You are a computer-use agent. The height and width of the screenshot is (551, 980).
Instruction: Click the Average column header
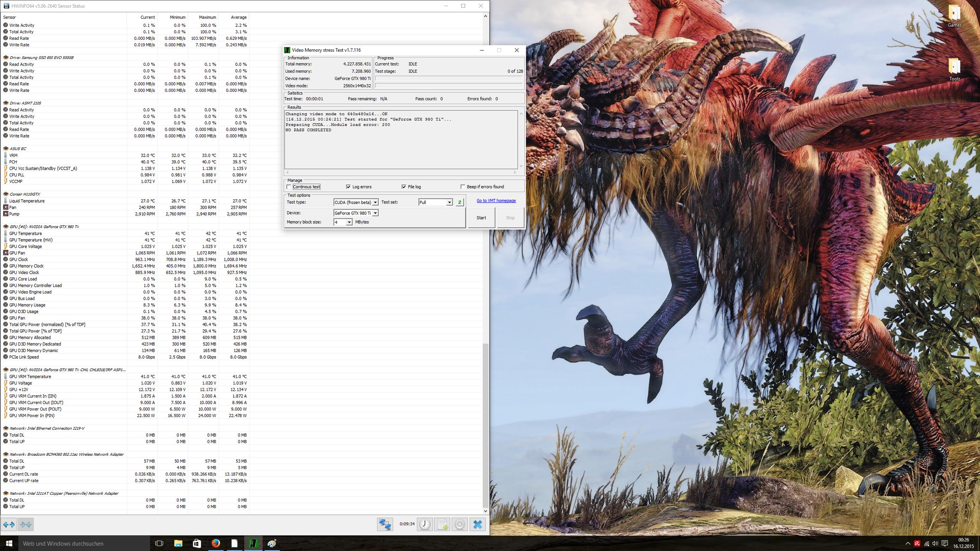click(238, 17)
